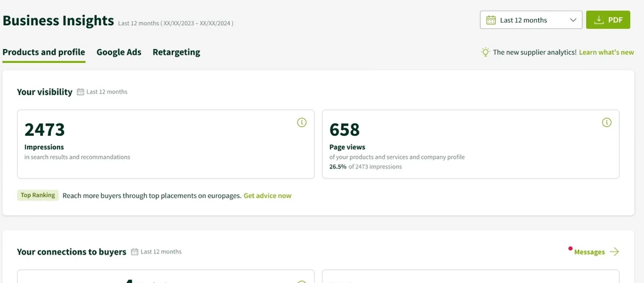Switch to the Google Ads tab

click(x=119, y=52)
